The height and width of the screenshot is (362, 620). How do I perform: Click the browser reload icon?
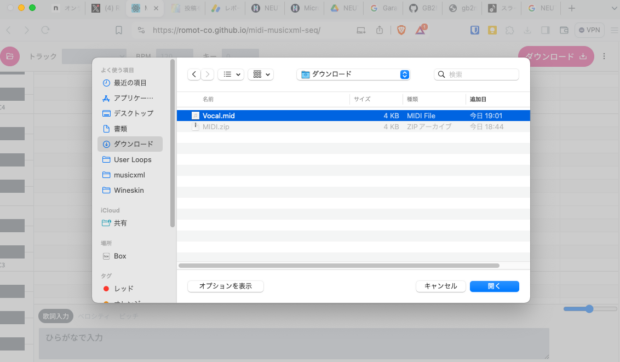[x=45, y=30]
